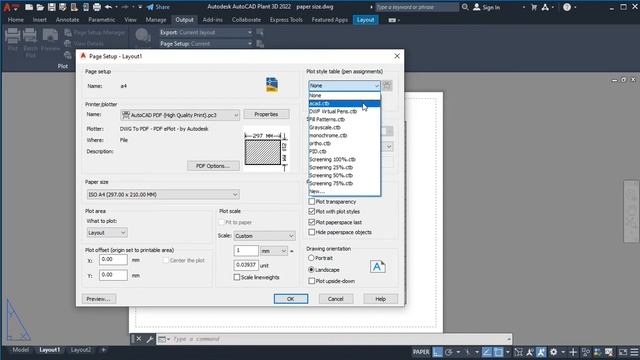This screenshot has height=360, width=640.
Task: Click the Help button in dialog
Action: pyautogui.click(x=380, y=299)
